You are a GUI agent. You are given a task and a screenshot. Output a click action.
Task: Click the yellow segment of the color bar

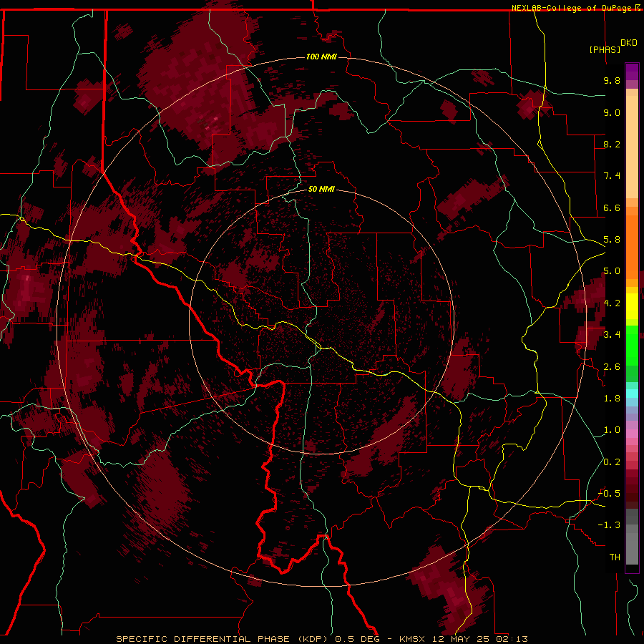click(632, 306)
